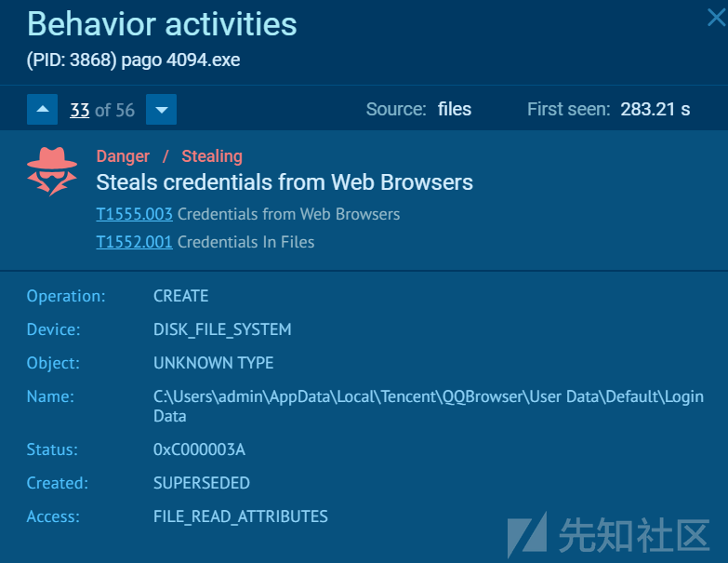The image size is (728, 563).
Task: Open the T1555.003 technique link
Action: point(134,214)
